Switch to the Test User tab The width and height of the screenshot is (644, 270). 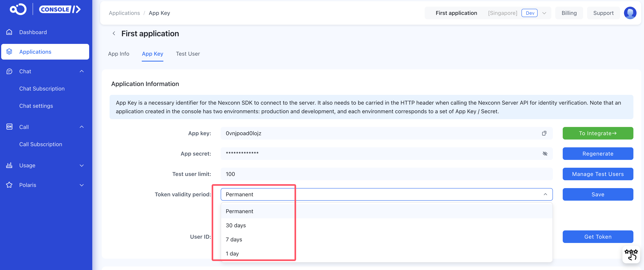tap(188, 54)
